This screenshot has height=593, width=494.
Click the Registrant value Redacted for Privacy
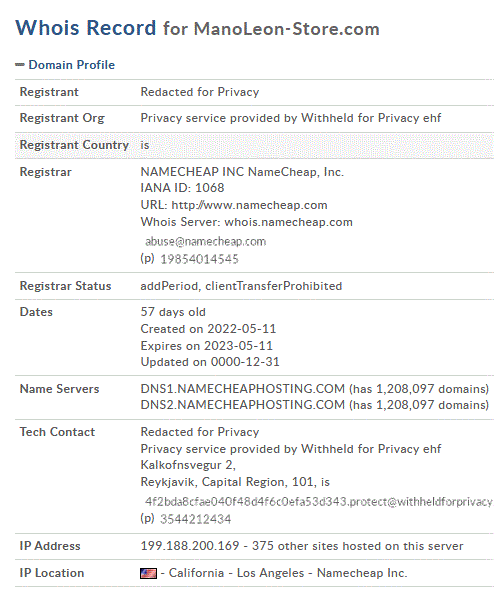[x=200, y=92]
